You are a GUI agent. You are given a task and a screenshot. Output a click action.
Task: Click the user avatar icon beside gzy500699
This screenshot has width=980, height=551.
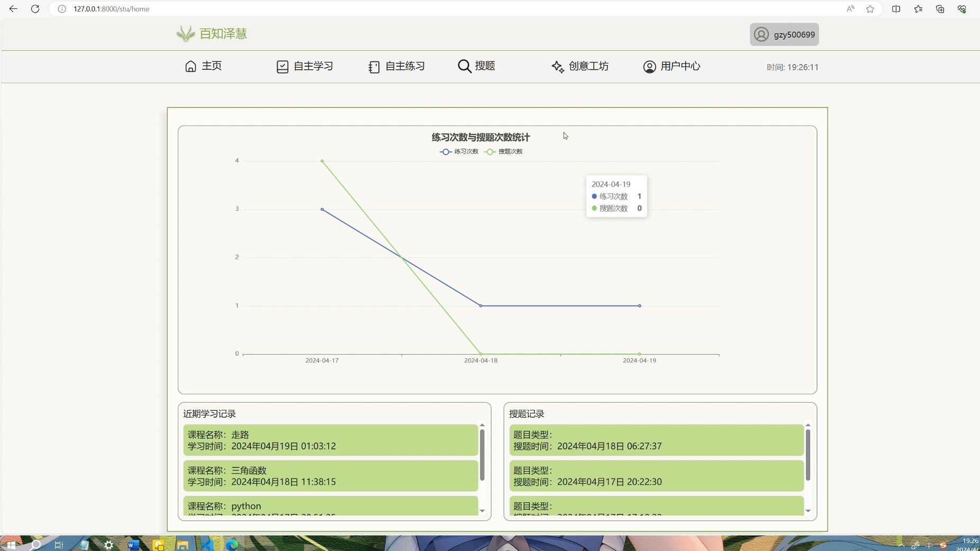click(761, 34)
